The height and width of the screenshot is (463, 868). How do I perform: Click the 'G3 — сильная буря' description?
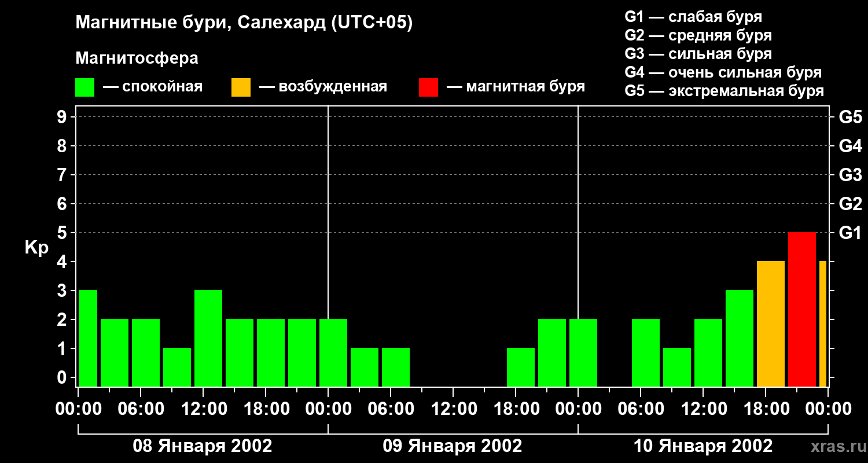(x=698, y=54)
